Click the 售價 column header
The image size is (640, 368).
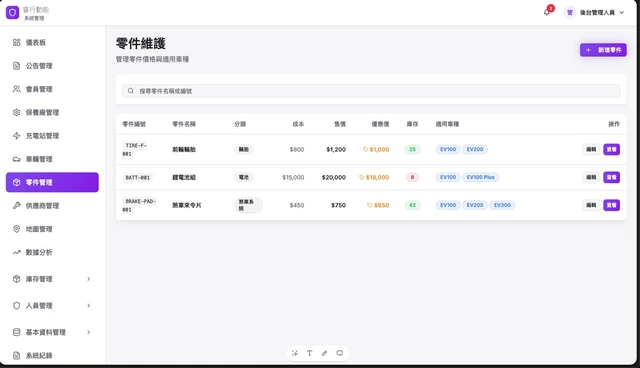tap(340, 124)
